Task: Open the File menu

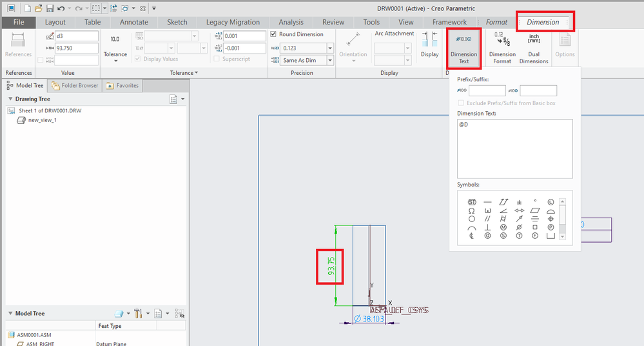Action: tap(19, 22)
